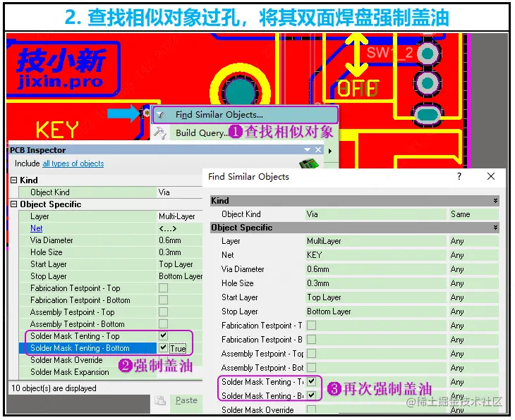Choose Find Similar Objects menu entry
The height and width of the screenshot is (420, 515).
coord(244,115)
